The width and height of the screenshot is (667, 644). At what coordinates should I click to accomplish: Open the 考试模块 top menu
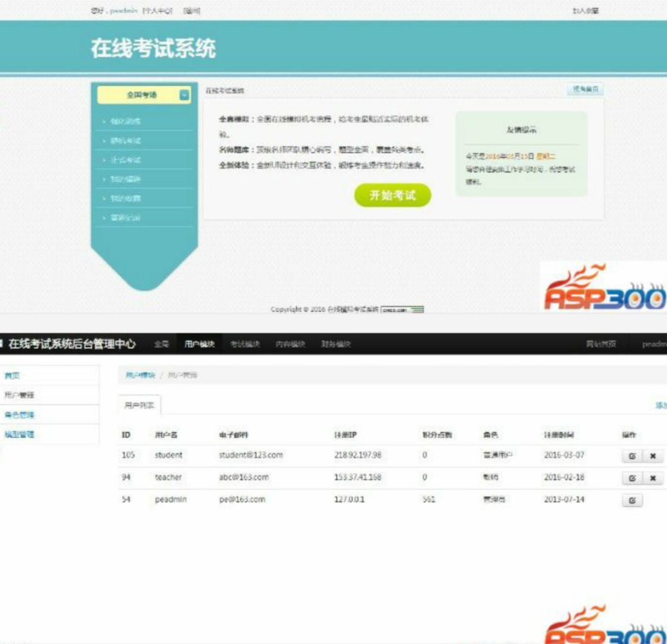tap(245, 344)
